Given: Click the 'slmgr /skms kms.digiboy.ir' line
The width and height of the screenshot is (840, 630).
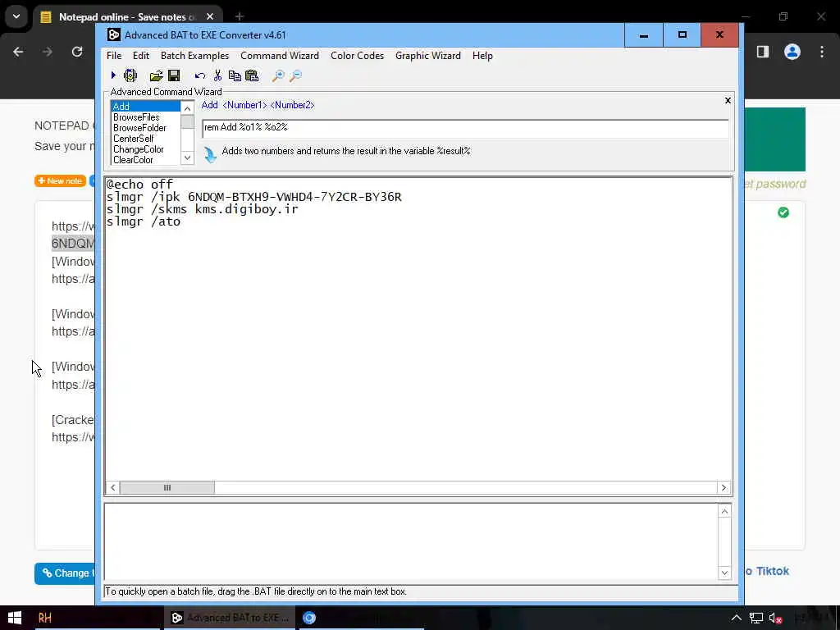Looking at the screenshot, I should coord(202,209).
